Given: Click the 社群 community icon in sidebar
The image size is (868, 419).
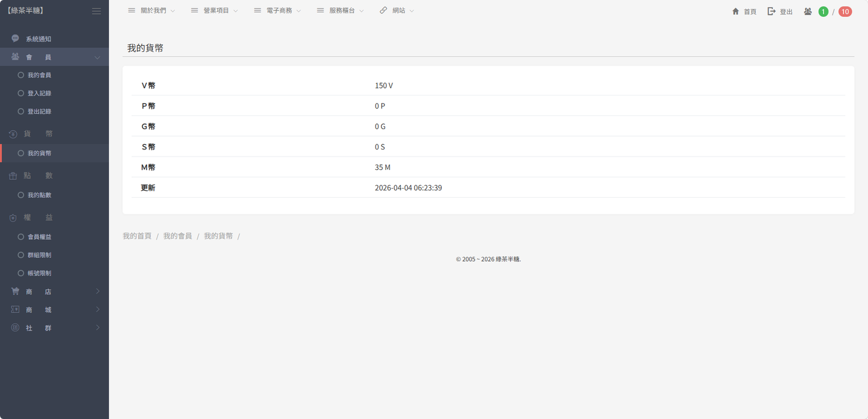Looking at the screenshot, I should coord(15,328).
